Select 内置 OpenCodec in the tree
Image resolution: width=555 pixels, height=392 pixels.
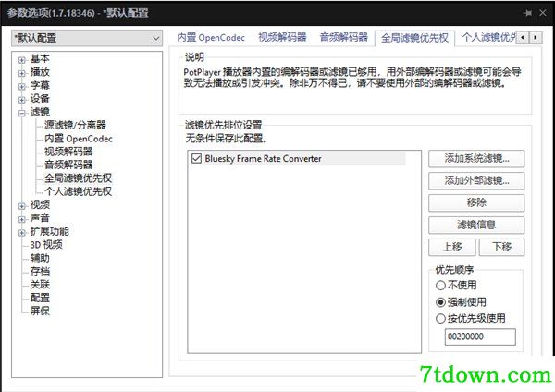pyautogui.click(x=79, y=139)
